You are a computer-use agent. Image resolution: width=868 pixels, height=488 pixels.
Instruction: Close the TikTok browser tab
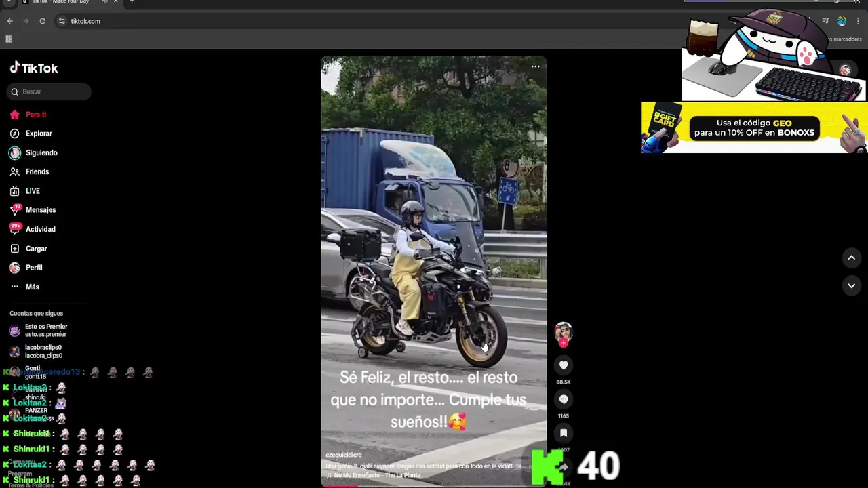(116, 1)
